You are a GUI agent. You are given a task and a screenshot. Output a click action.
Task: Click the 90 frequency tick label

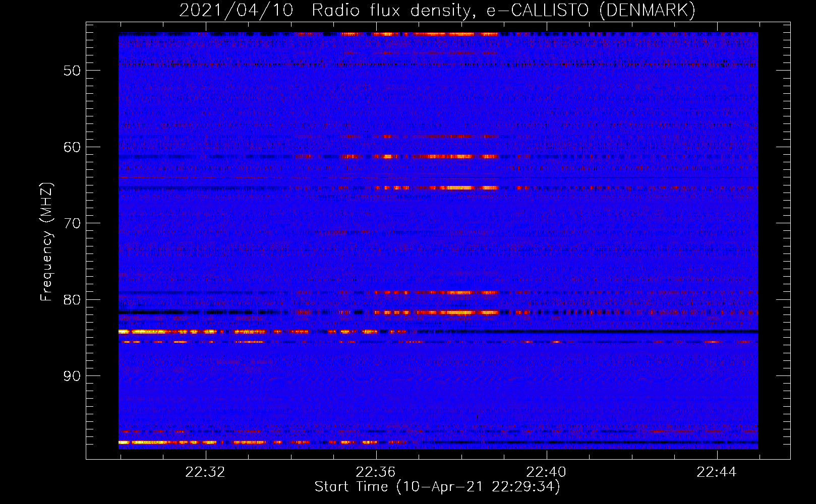[x=72, y=376]
